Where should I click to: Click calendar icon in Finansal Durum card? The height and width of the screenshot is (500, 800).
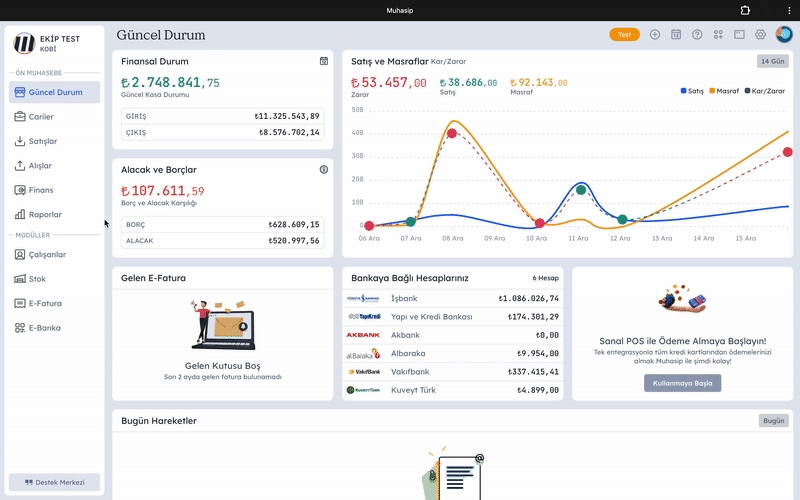click(324, 61)
